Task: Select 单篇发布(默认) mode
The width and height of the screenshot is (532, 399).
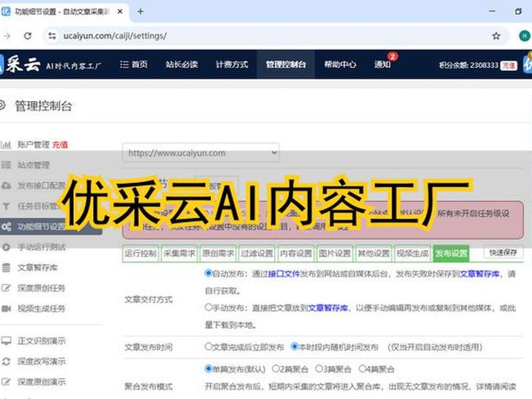Action: coord(208,368)
